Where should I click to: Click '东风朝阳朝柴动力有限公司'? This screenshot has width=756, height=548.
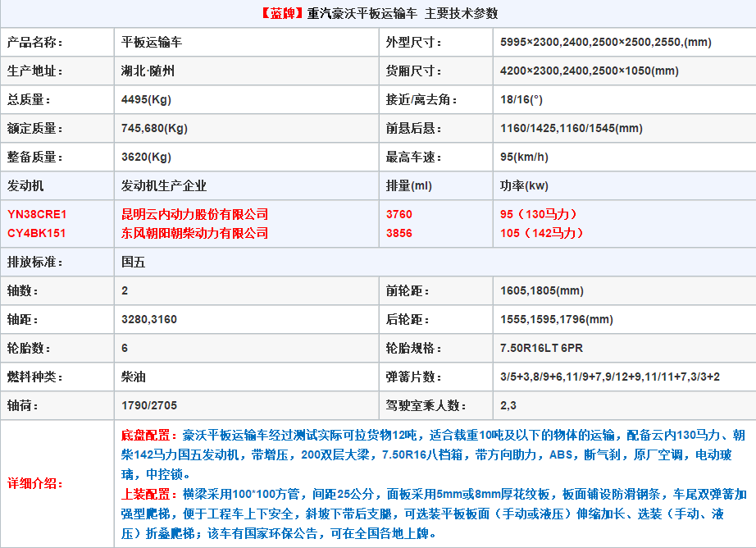pyautogui.click(x=194, y=233)
